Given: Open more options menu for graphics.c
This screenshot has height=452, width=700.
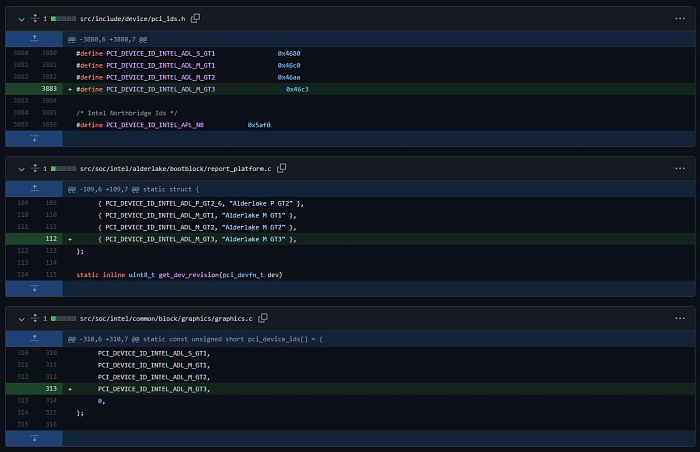Looking at the screenshot, I should coord(680,318).
